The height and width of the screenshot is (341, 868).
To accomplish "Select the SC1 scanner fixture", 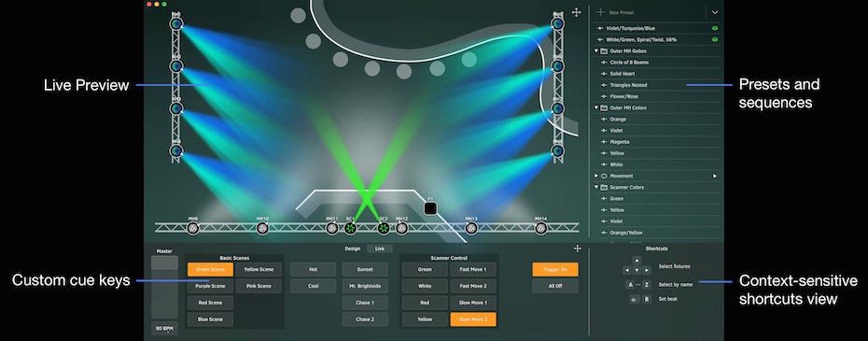I will pos(350,228).
